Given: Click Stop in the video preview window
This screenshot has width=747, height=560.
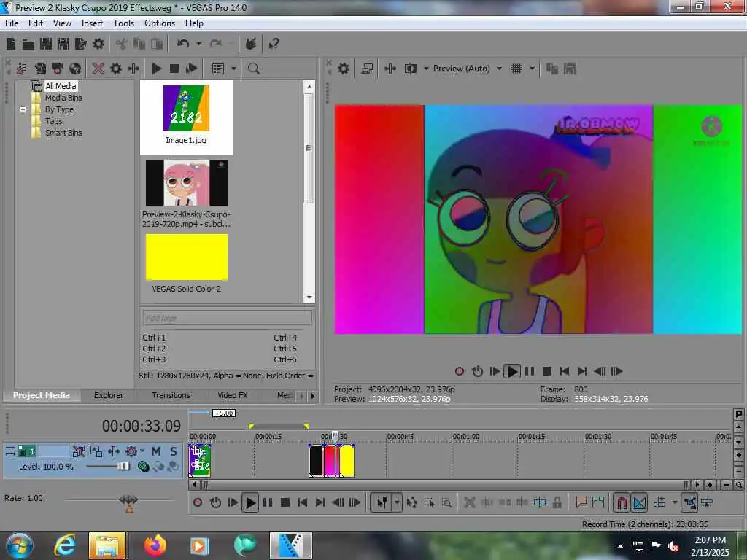Looking at the screenshot, I should (547, 371).
